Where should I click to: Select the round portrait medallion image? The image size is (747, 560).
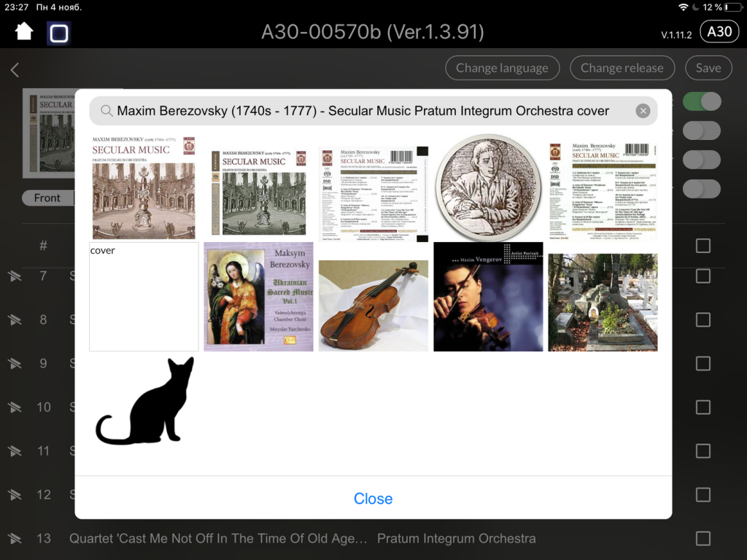tap(488, 187)
